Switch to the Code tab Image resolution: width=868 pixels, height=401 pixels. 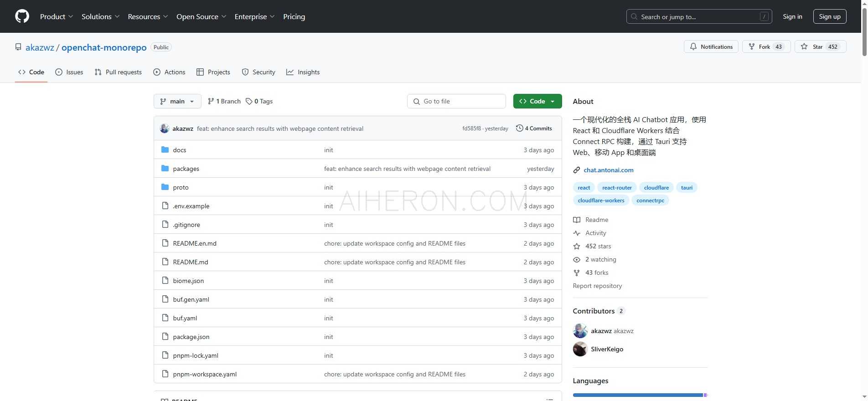point(31,72)
